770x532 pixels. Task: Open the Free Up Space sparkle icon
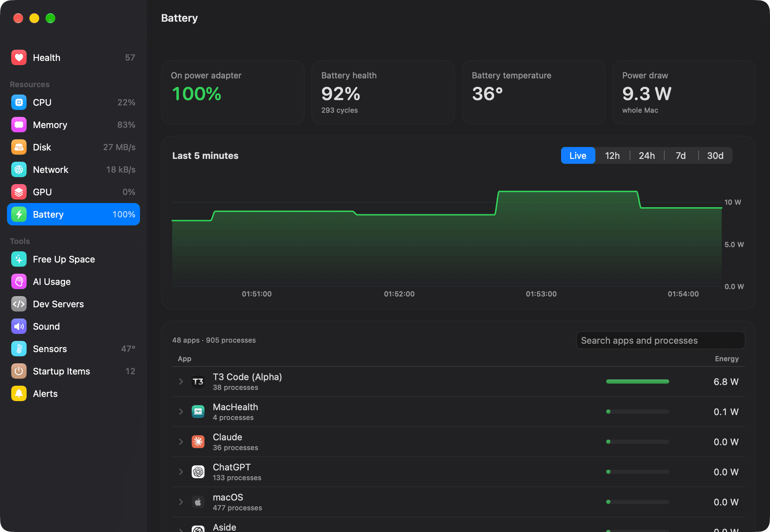pyautogui.click(x=19, y=259)
